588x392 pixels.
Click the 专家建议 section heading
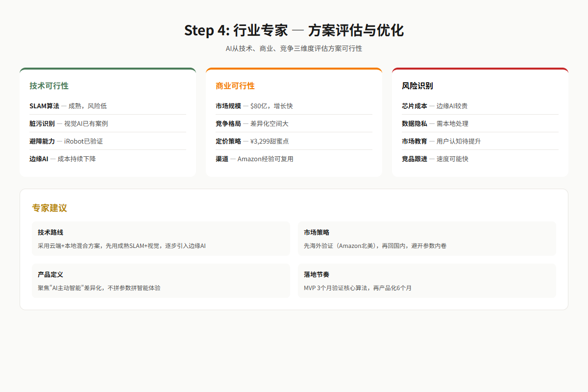[49, 208]
